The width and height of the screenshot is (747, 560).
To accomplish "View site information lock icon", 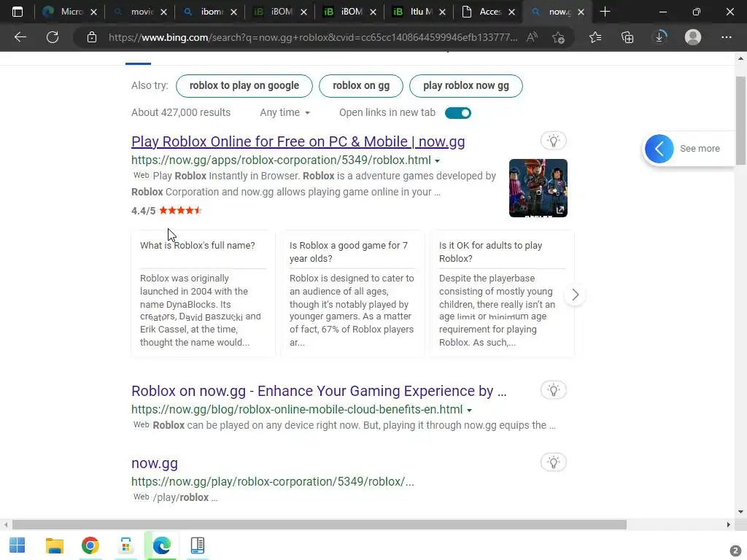I will tap(92, 37).
